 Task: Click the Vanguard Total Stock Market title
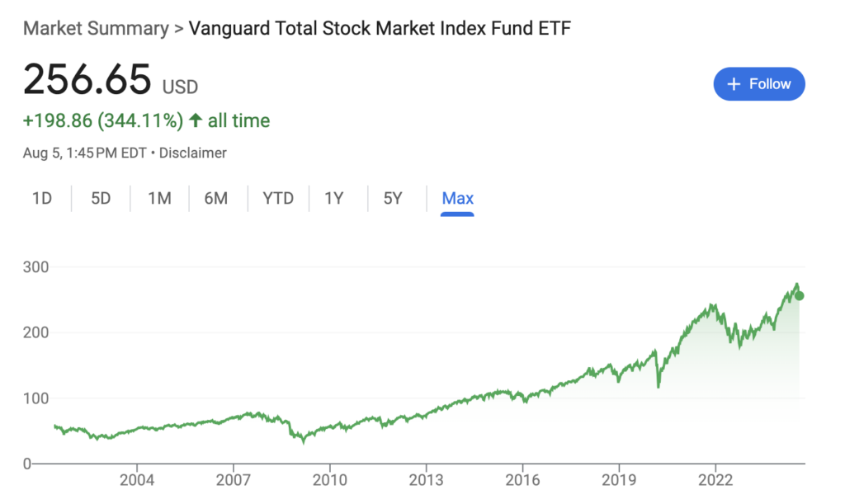380,27
